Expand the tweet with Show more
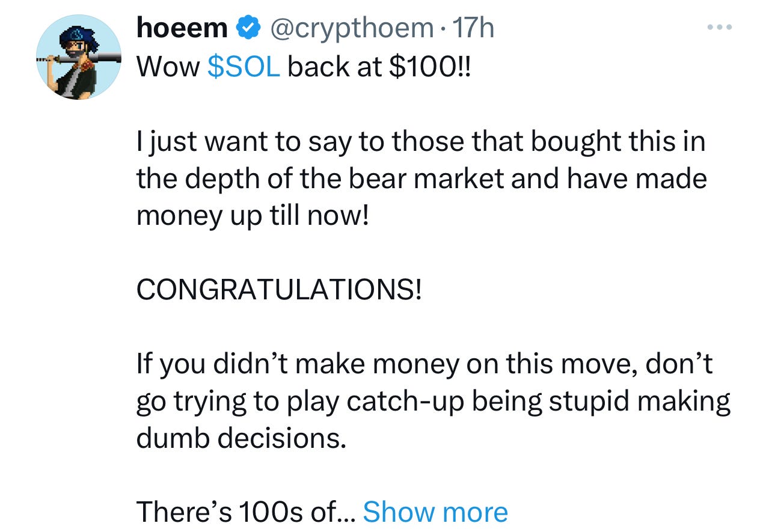This screenshot has height=532, width=772. coord(435,512)
